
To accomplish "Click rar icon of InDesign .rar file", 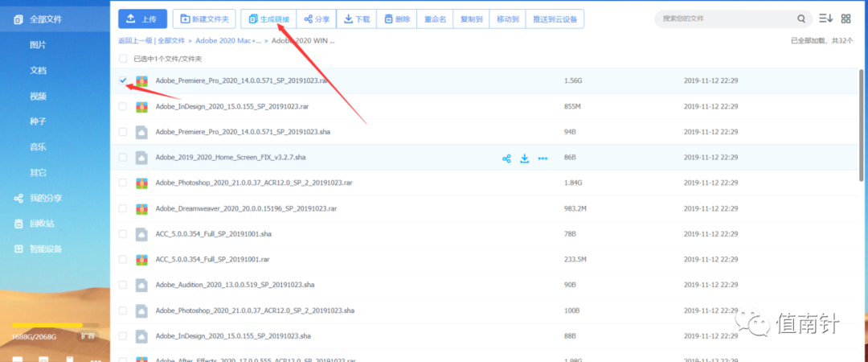I will click(x=141, y=106).
